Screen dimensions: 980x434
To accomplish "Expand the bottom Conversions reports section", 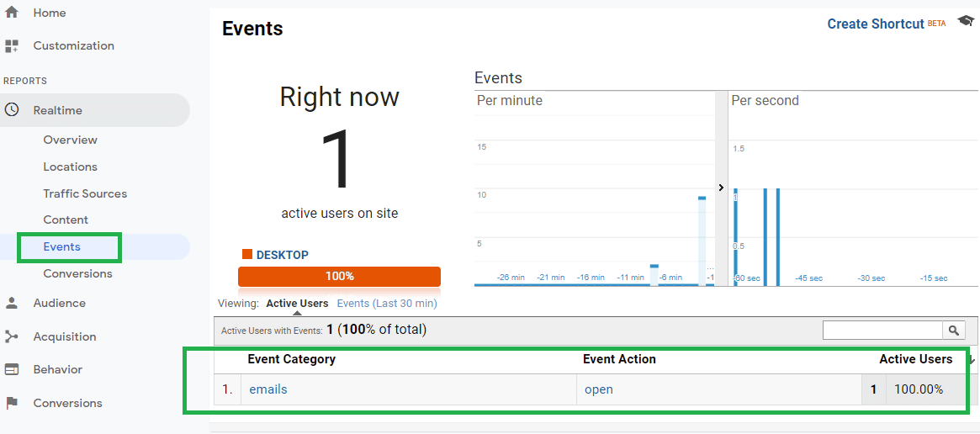I will pos(67,403).
